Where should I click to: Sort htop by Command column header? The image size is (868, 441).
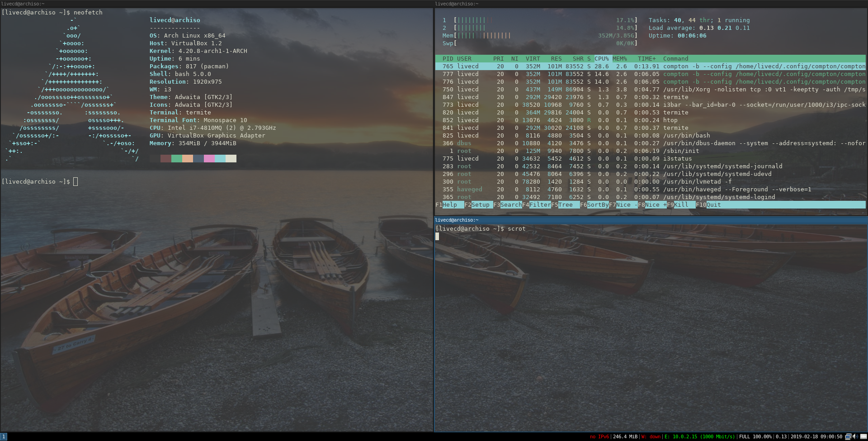point(675,59)
